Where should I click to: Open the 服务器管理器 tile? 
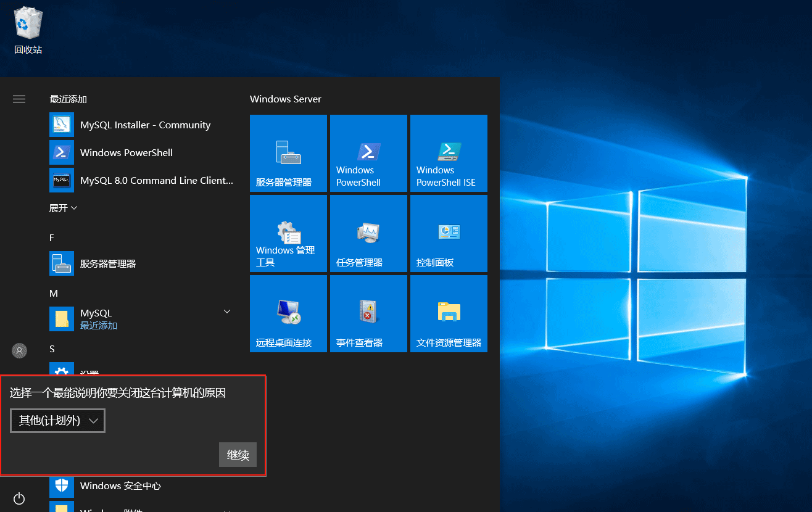(x=288, y=153)
